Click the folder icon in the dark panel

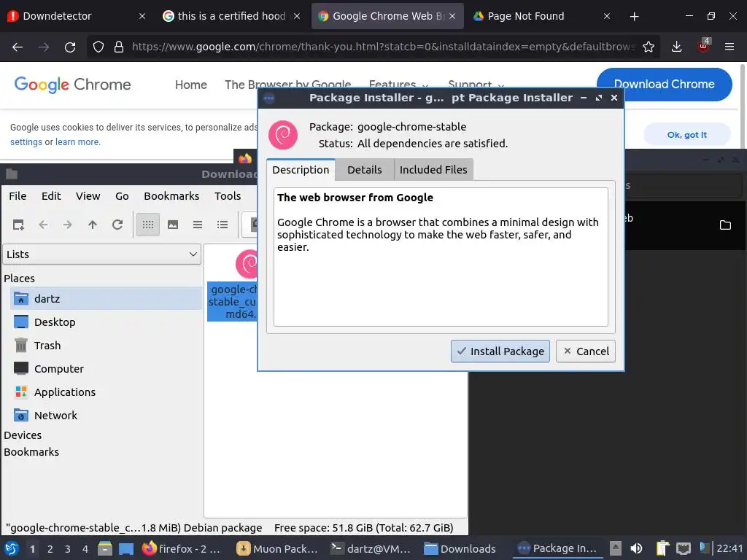725,225
